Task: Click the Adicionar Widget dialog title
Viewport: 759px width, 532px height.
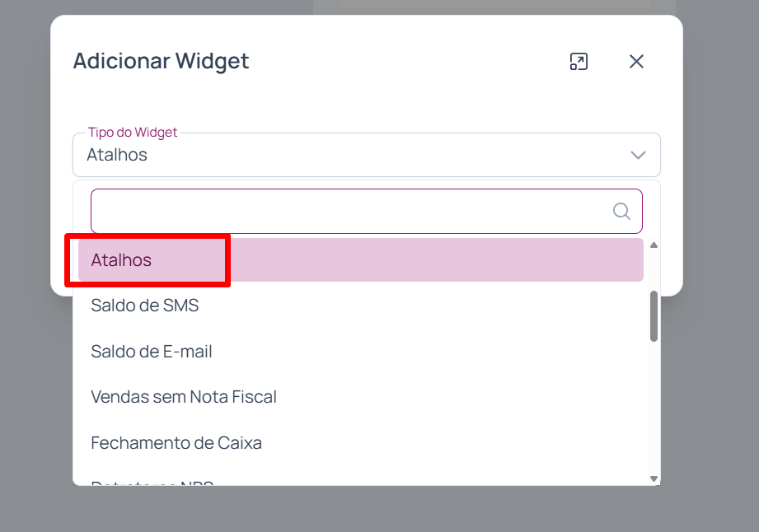Action: (x=161, y=61)
